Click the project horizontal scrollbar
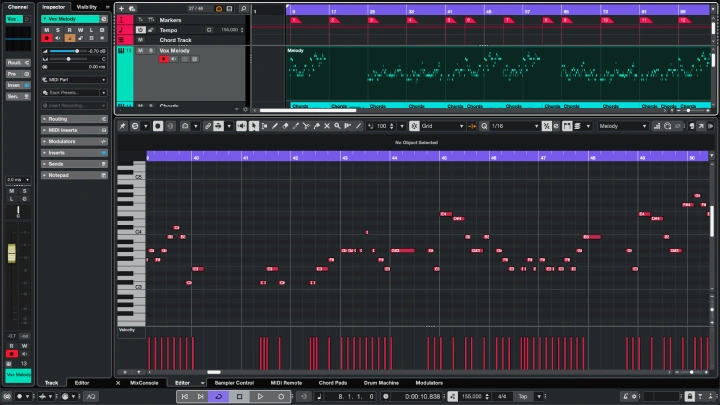 [308, 110]
